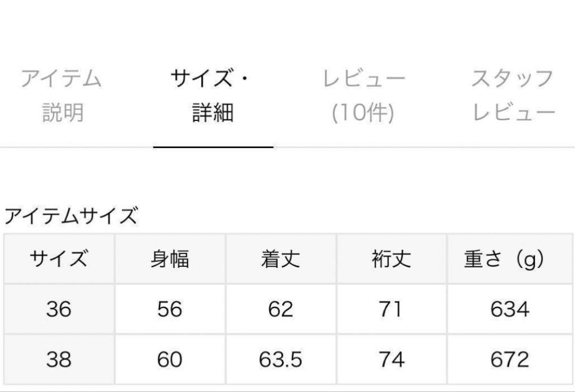Open the スタッフレビュー tab
The image size is (575, 392).
coord(513,95)
